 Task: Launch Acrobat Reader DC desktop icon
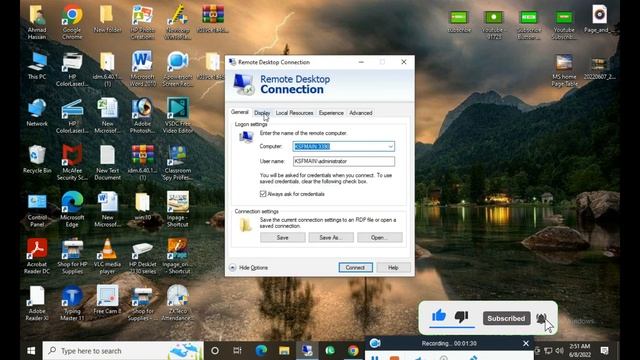click(x=37, y=256)
